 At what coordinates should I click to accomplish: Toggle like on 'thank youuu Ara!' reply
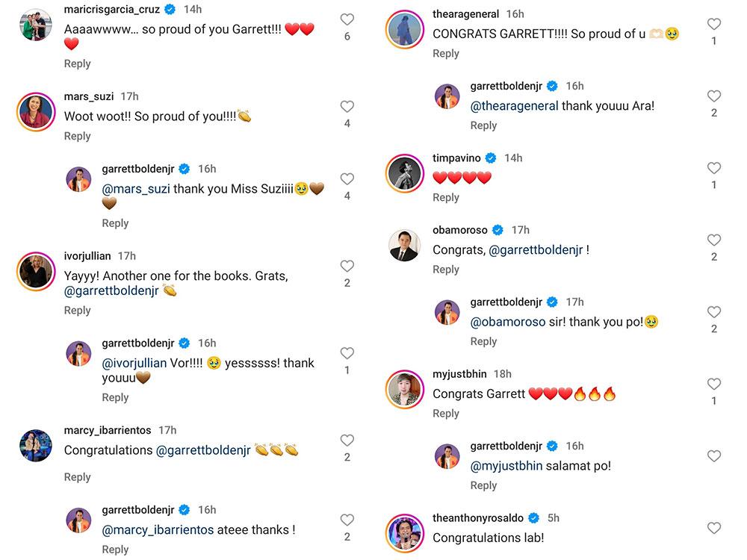point(714,96)
